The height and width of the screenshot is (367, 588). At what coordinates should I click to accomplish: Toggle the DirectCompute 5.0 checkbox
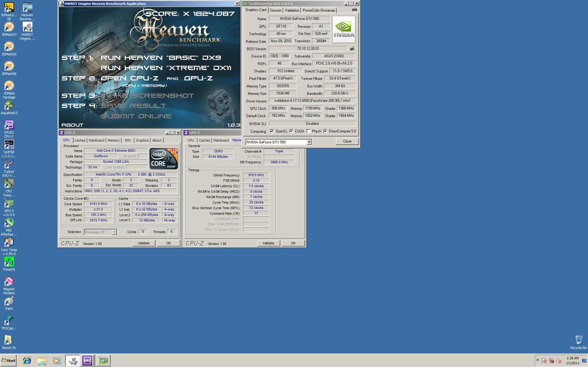tap(325, 131)
